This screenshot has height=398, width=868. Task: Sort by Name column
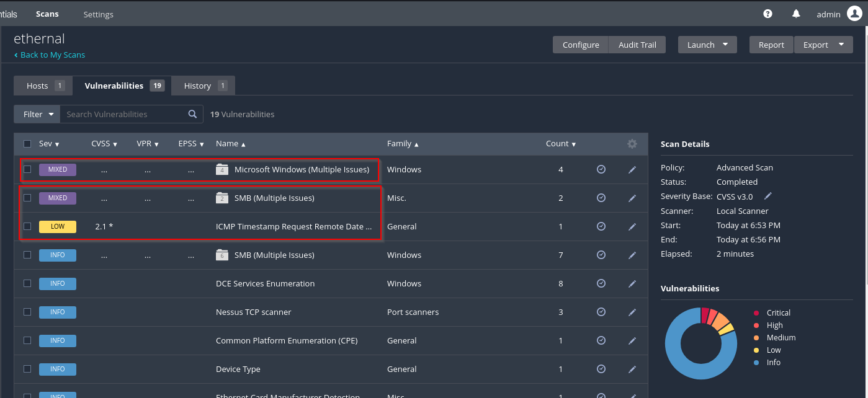pos(231,144)
